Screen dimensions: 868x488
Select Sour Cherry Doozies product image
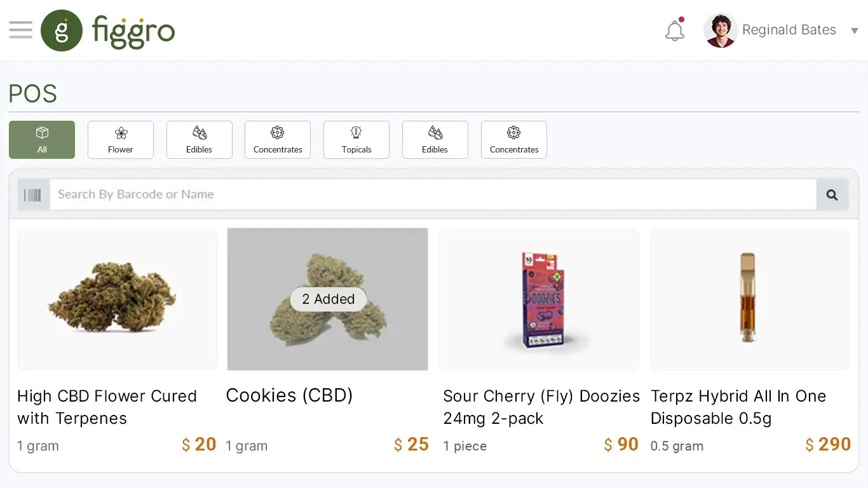click(538, 299)
